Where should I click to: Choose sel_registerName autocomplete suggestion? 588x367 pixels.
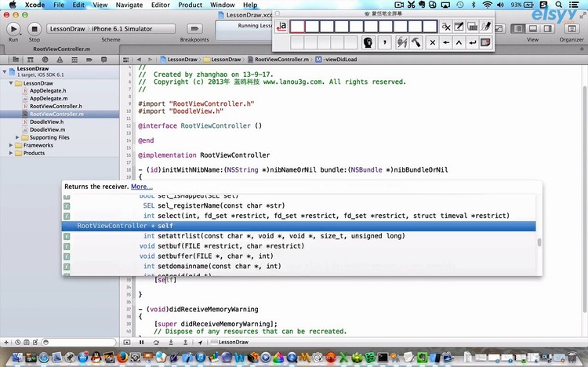pos(299,205)
